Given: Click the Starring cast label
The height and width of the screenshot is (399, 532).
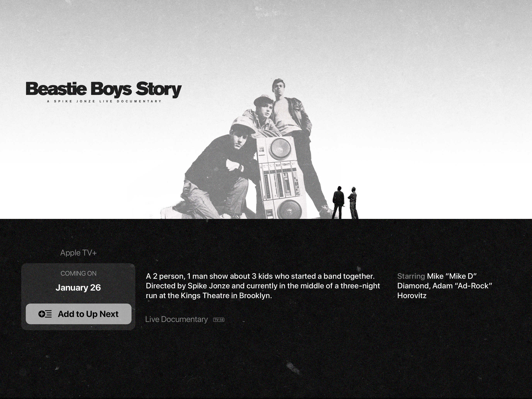Looking at the screenshot, I should 411,276.
